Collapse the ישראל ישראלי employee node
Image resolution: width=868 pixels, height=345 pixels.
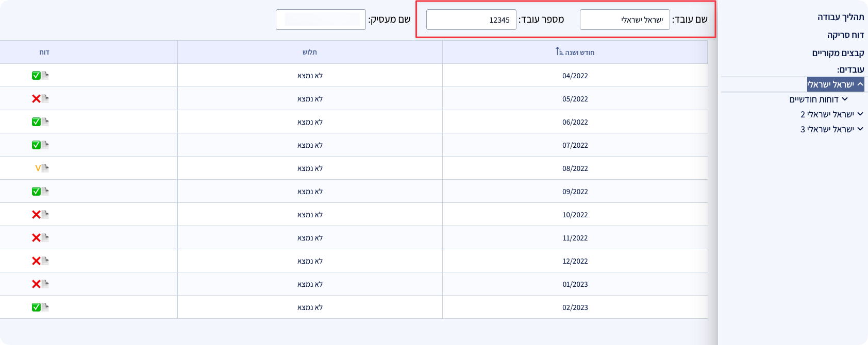pyautogui.click(x=860, y=84)
